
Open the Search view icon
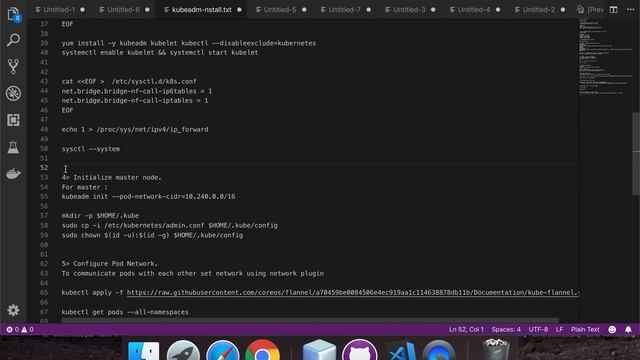pyautogui.click(x=13, y=40)
